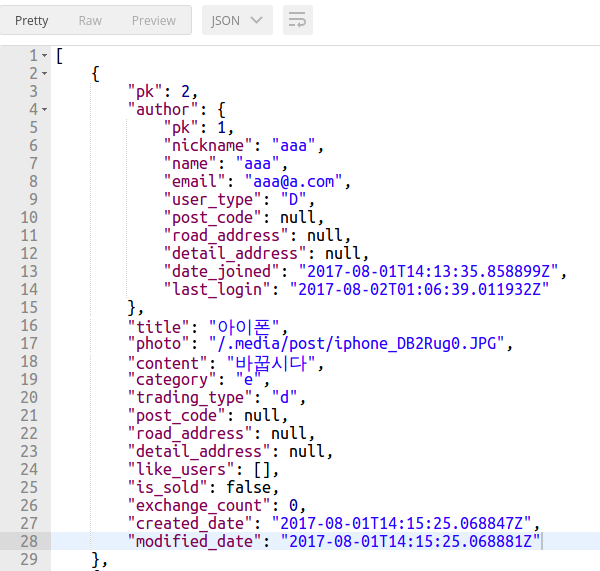This screenshot has height=571, width=600.
Task: Switch to the Pretty view tab
Action: [32, 20]
